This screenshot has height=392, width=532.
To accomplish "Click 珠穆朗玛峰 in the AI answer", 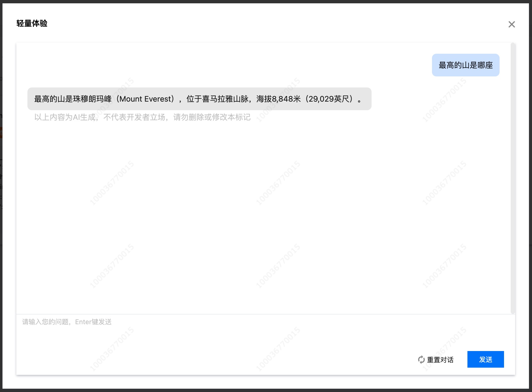I will click(x=92, y=99).
